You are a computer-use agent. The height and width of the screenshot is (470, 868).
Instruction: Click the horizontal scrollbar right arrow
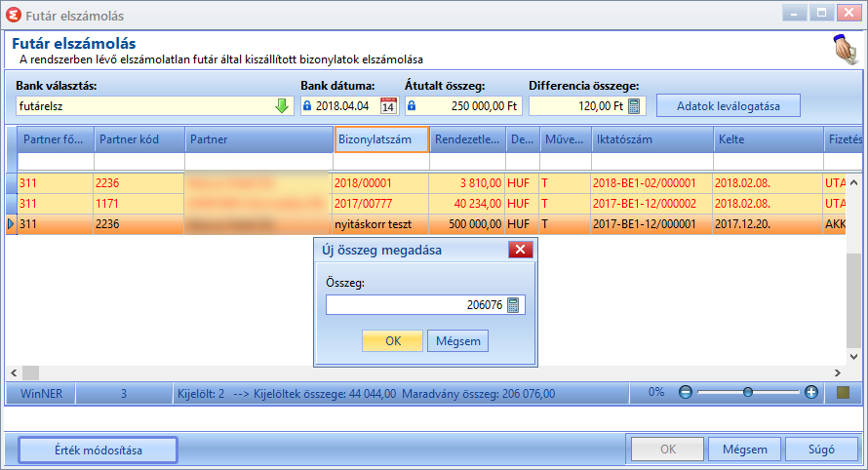pyautogui.click(x=838, y=372)
